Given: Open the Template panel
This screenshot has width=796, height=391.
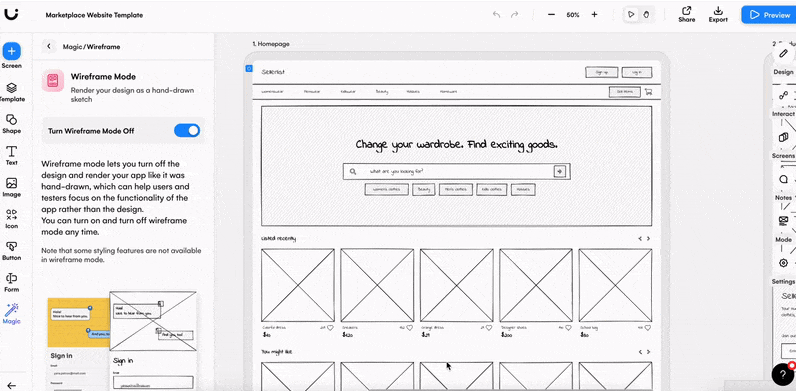Looking at the screenshot, I should (12, 92).
